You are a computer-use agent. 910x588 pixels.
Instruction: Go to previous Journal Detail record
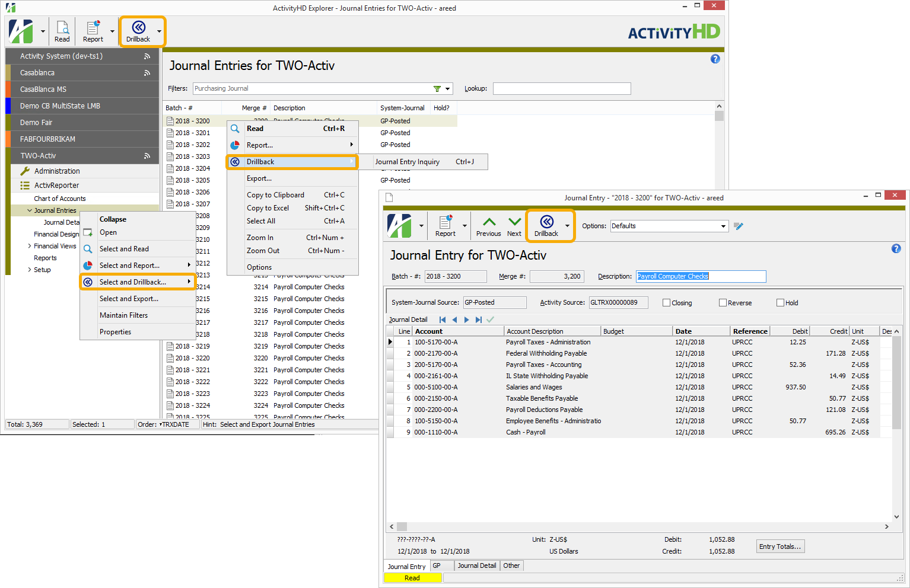(x=455, y=319)
